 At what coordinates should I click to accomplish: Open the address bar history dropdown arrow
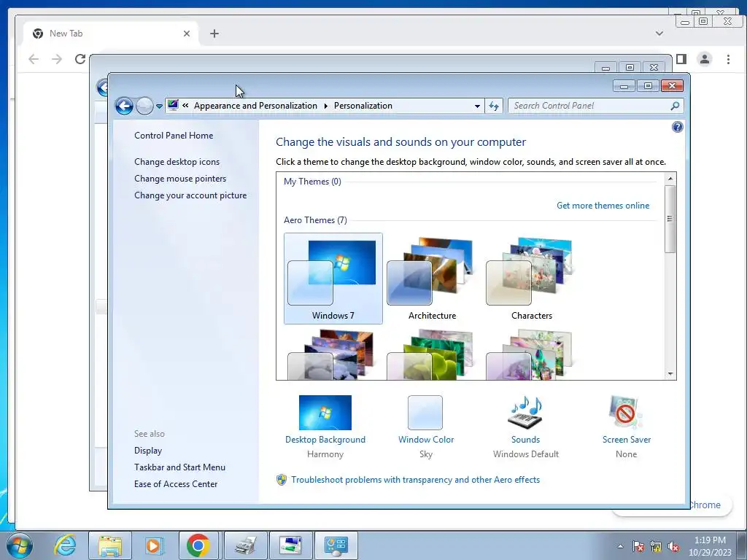tap(477, 106)
